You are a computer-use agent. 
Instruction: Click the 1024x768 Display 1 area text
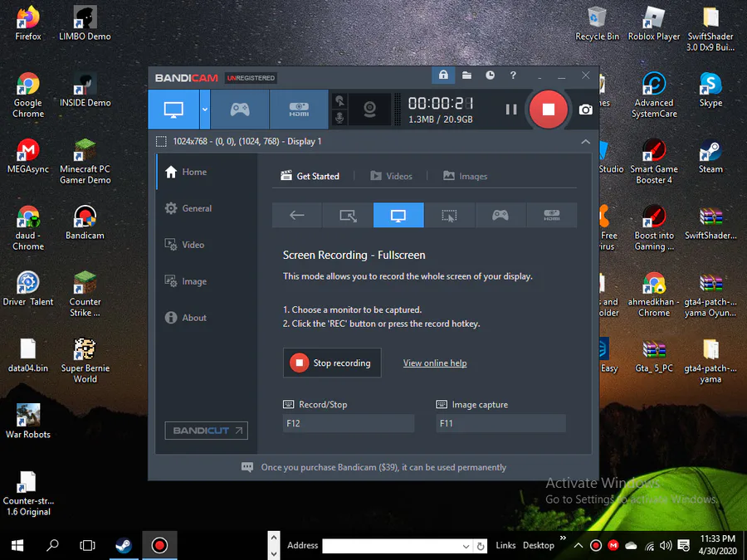(247, 141)
